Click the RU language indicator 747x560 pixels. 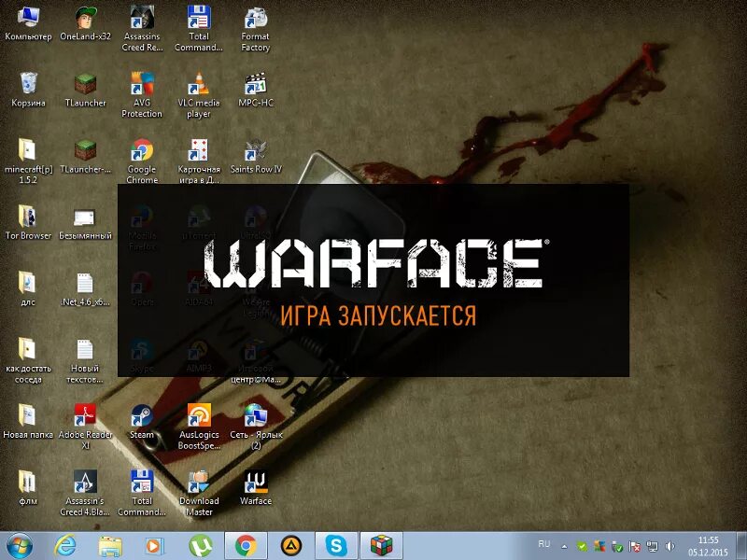(x=543, y=544)
